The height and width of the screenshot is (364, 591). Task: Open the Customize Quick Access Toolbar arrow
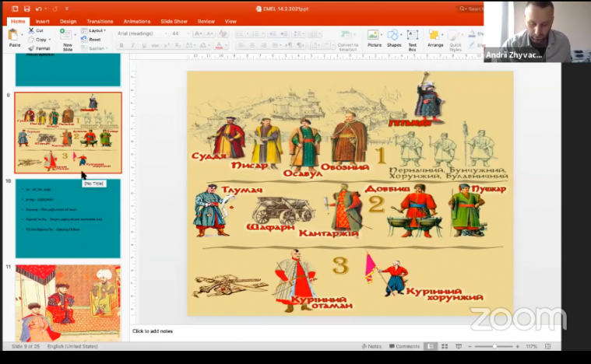pos(67,9)
